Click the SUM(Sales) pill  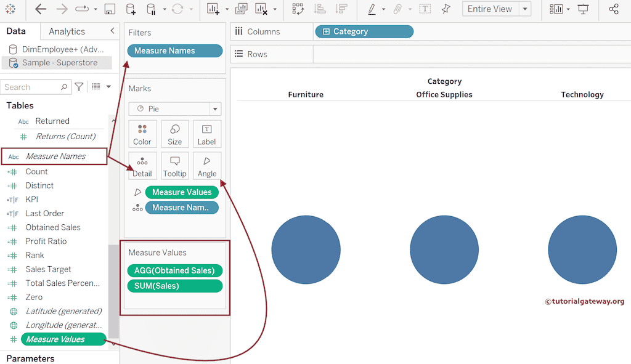[174, 286]
